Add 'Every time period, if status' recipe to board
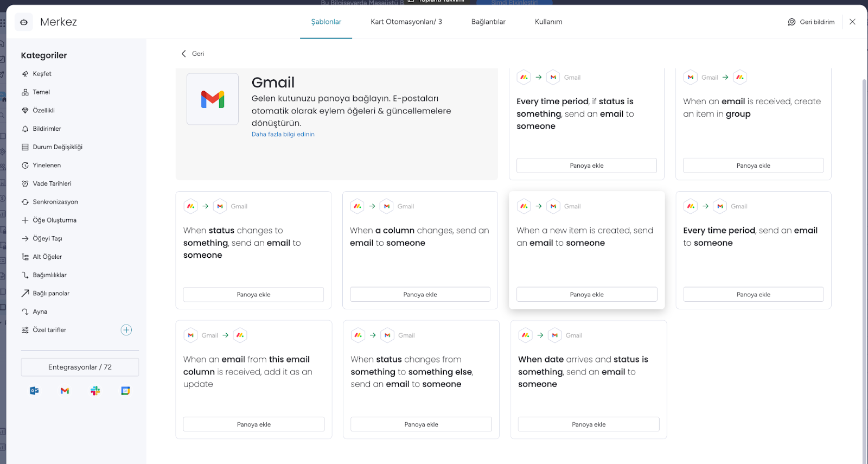Image resolution: width=868 pixels, height=464 pixels. pos(586,166)
